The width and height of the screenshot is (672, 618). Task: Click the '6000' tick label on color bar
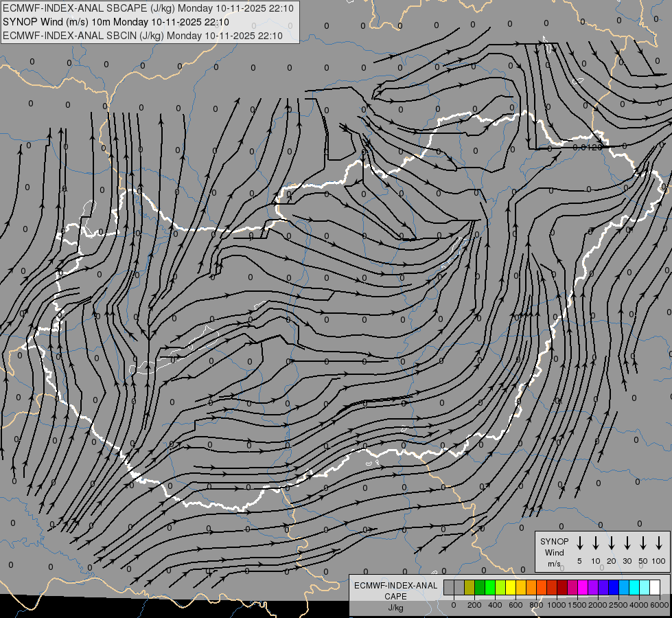click(660, 605)
